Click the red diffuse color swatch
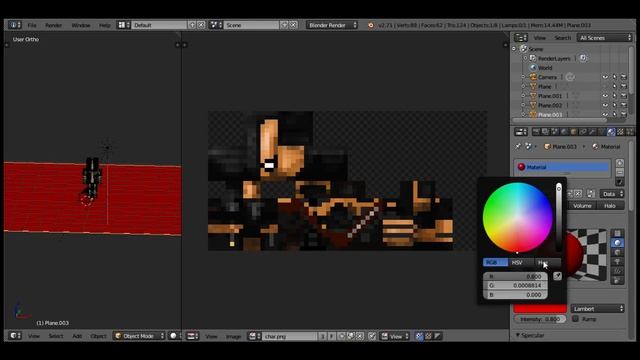Image resolution: width=640 pixels, height=360 pixels. click(540, 309)
